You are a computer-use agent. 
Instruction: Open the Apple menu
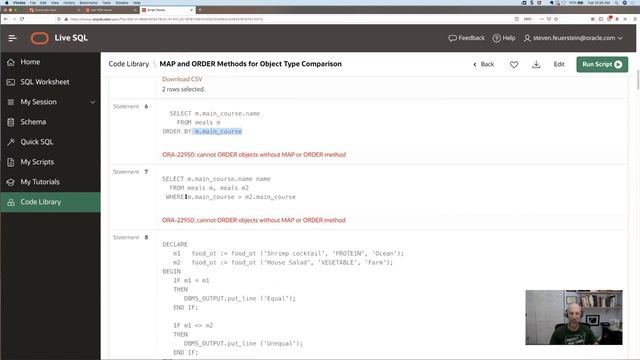point(7,2)
